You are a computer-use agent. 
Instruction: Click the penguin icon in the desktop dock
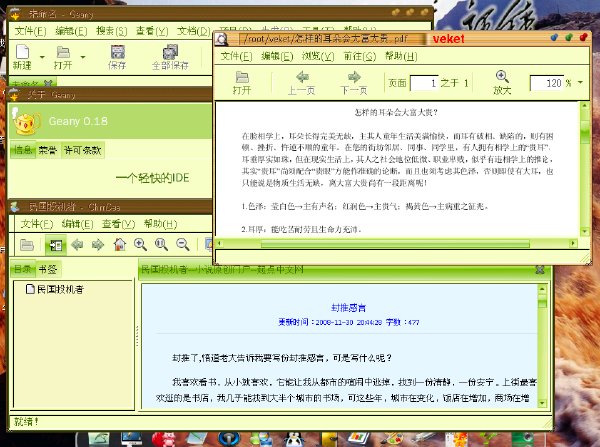pyautogui.click(x=295, y=440)
